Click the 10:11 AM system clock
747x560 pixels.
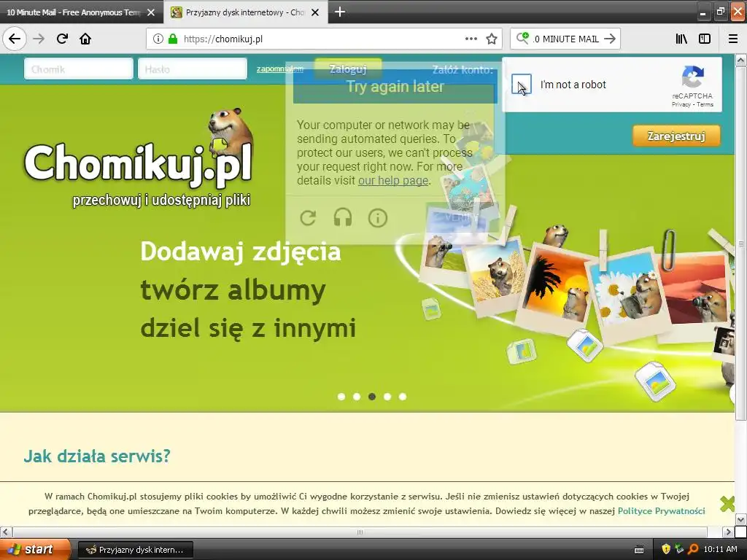tap(720, 550)
